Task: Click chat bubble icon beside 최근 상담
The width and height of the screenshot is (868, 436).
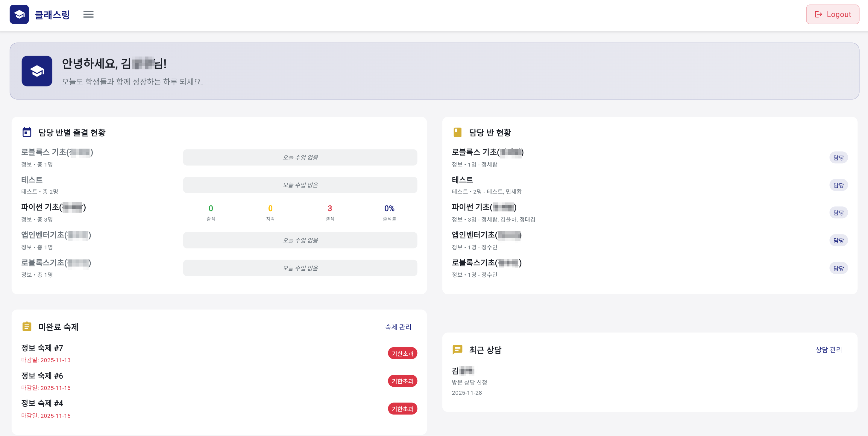Action: 457,350
